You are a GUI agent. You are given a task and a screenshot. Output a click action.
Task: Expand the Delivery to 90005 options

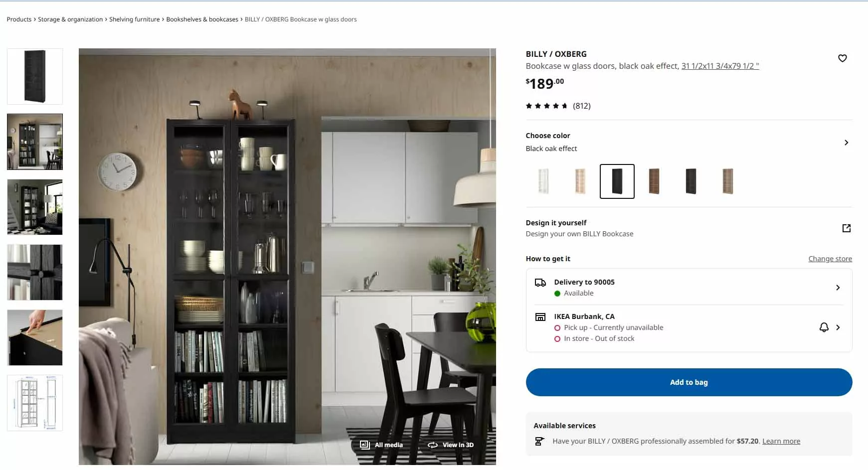838,288
